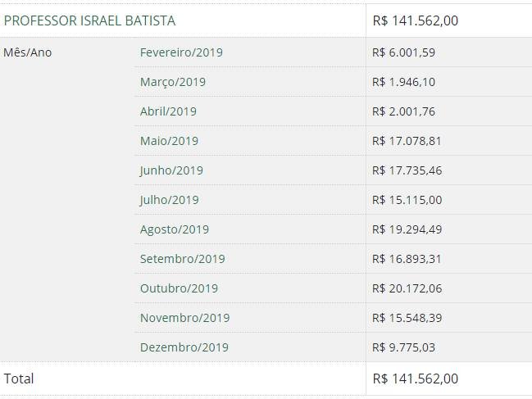
Task: Open the Julho/2019 month link
Action: 170,200
